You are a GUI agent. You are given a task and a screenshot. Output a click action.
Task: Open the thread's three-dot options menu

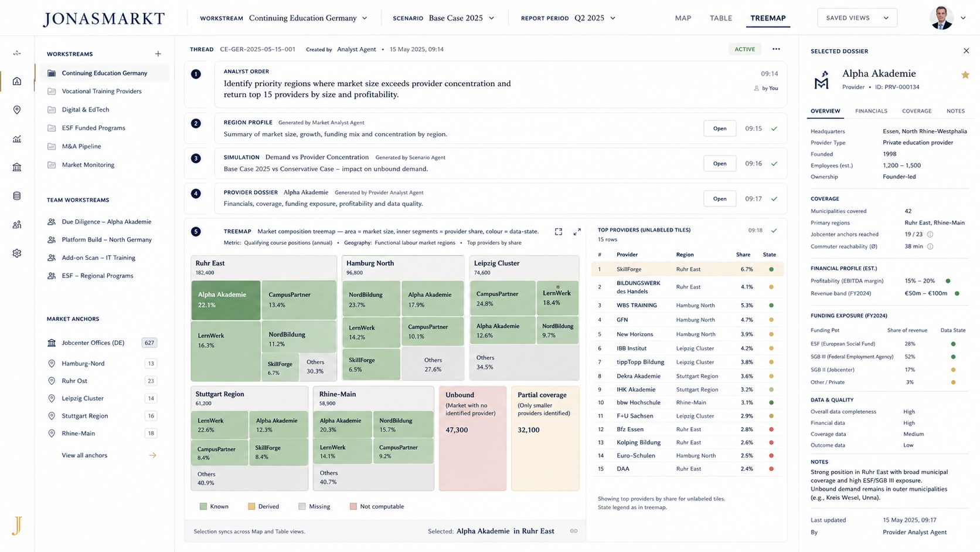776,49
